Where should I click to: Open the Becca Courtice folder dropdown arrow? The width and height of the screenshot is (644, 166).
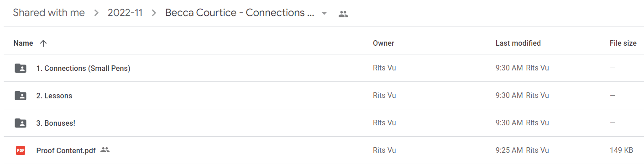[324, 13]
